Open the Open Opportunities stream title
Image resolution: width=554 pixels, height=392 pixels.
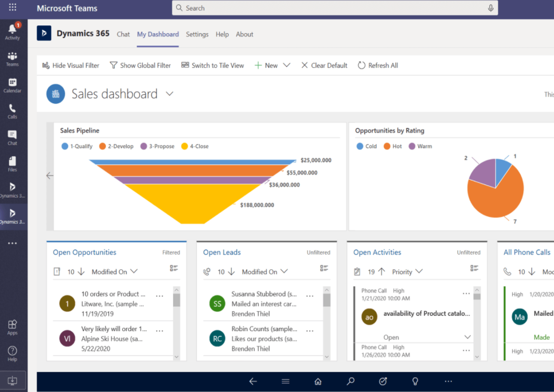click(x=85, y=252)
